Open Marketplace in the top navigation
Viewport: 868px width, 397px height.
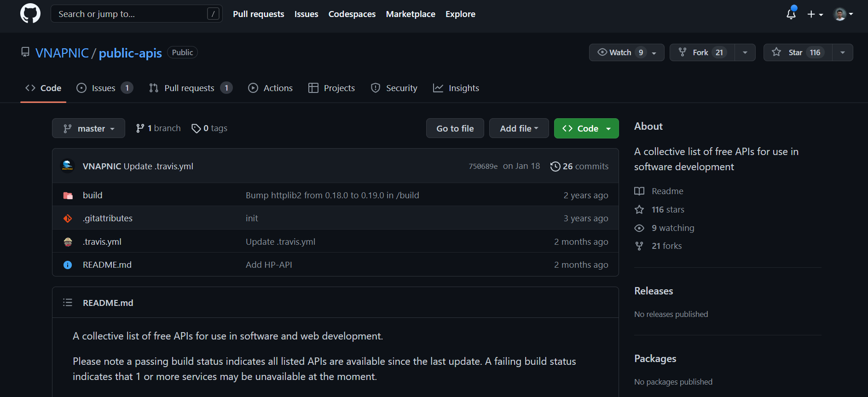[x=411, y=14]
